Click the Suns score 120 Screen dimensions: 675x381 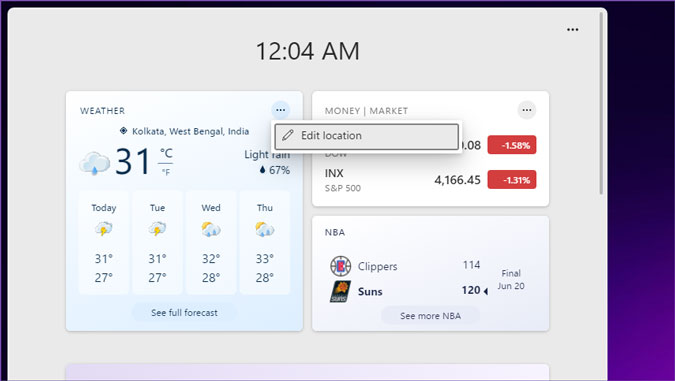click(x=471, y=291)
